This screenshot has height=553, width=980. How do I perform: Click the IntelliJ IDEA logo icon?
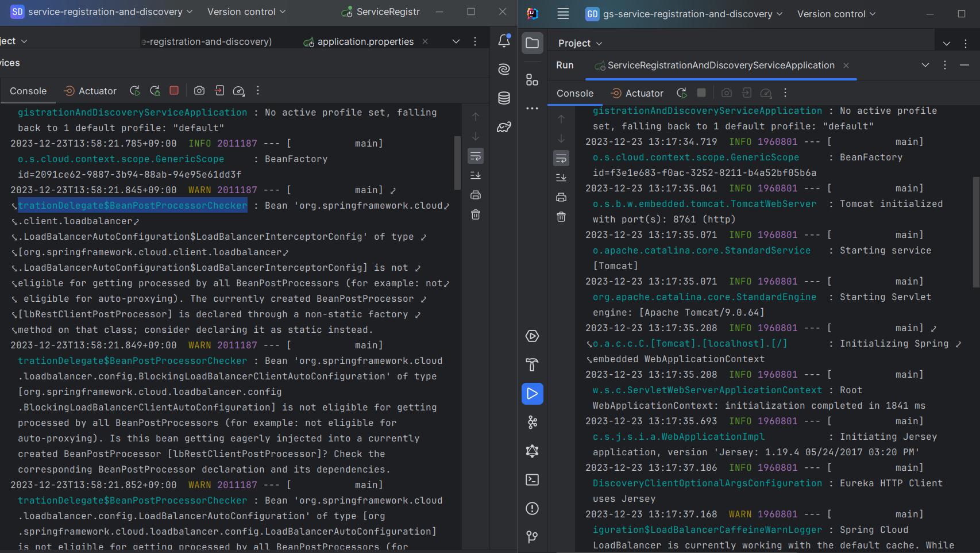click(533, 14)
